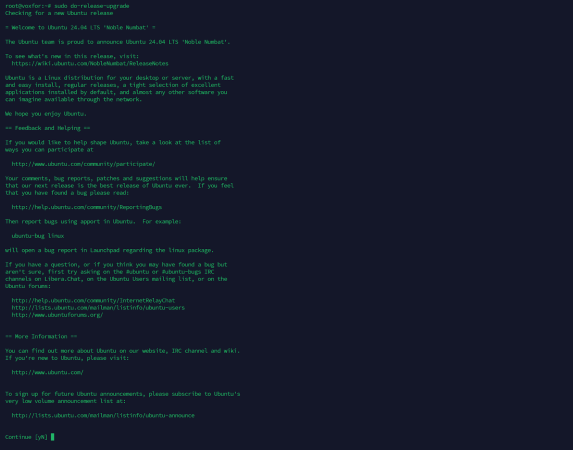Click the Welcome to Ubuntu 24.04 LTS heading
Viewport: 573px width, 450px height.
tap(80, 27)
